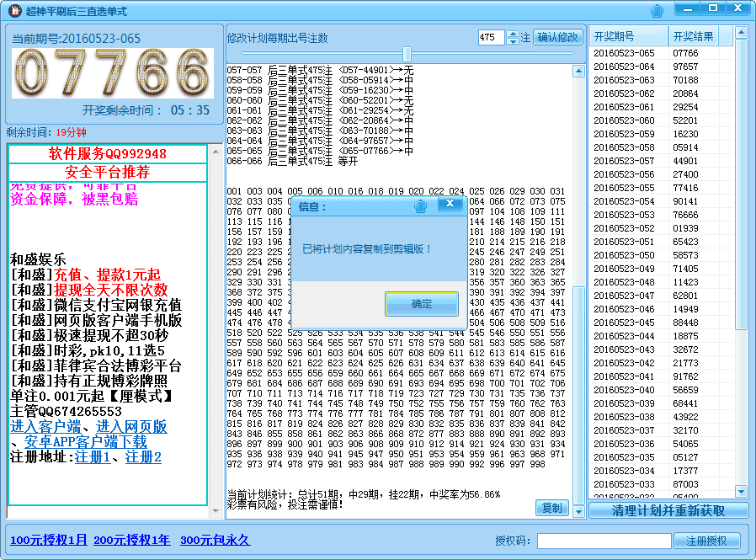Open the 进入客户端 link
The image size is (756, 560).
click(45, 427)
